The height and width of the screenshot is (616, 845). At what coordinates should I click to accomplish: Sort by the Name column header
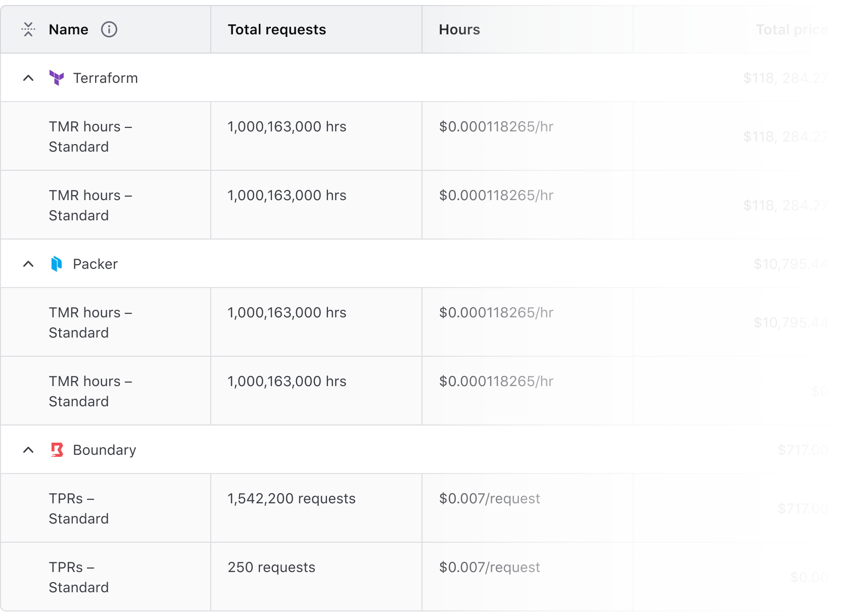coord(68,30)
